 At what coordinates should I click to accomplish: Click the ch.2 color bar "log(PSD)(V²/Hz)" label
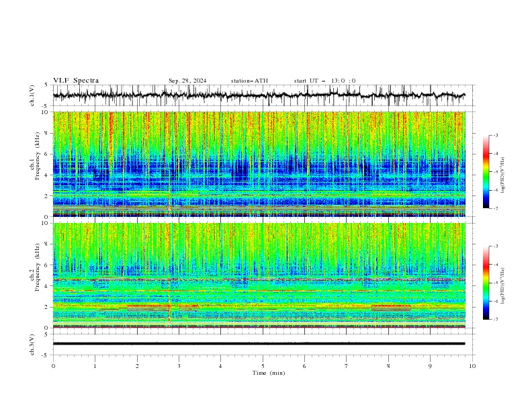(502, 286)
